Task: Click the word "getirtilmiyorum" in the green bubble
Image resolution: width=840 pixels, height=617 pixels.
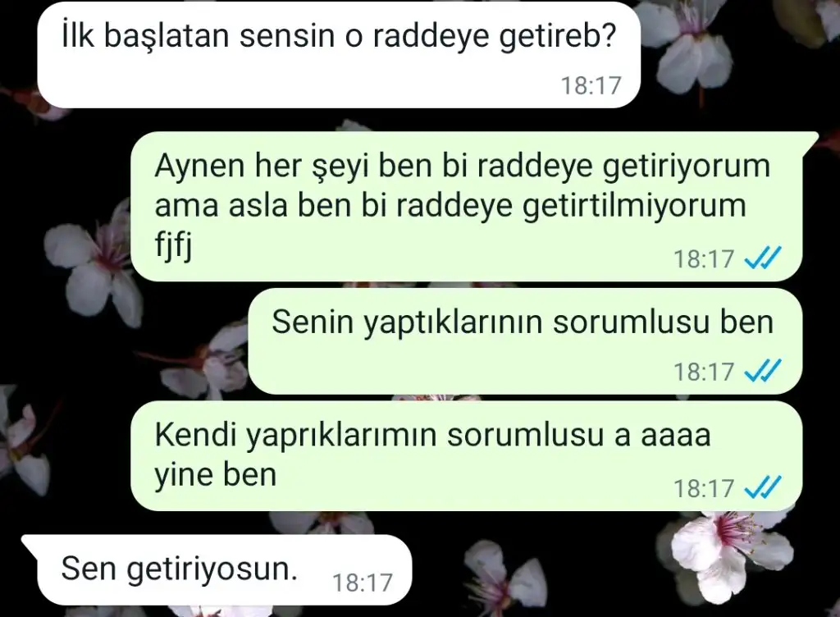Action: click(x=634, y=208)
